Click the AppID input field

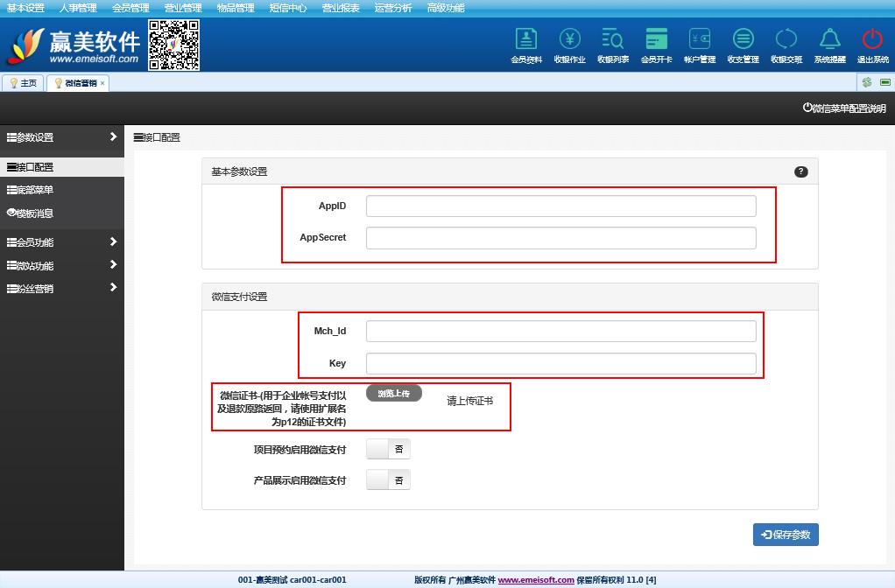(x=560, y=206)
